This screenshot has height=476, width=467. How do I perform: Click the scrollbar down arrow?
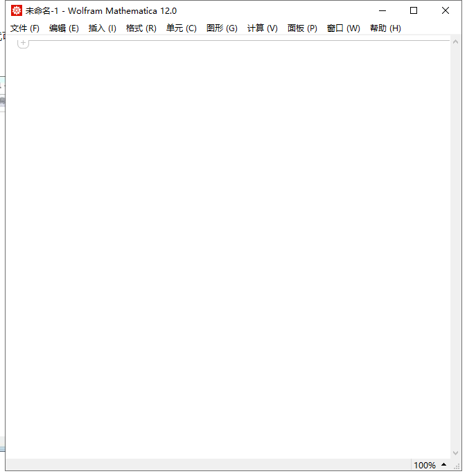455,453
